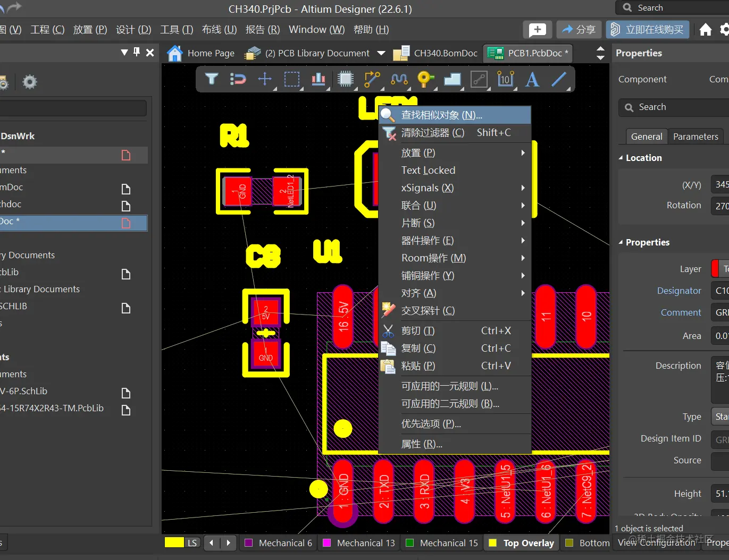Open the 布线 (U) menu
This screenshot has width=729, height=560.
tap(219, 30)
